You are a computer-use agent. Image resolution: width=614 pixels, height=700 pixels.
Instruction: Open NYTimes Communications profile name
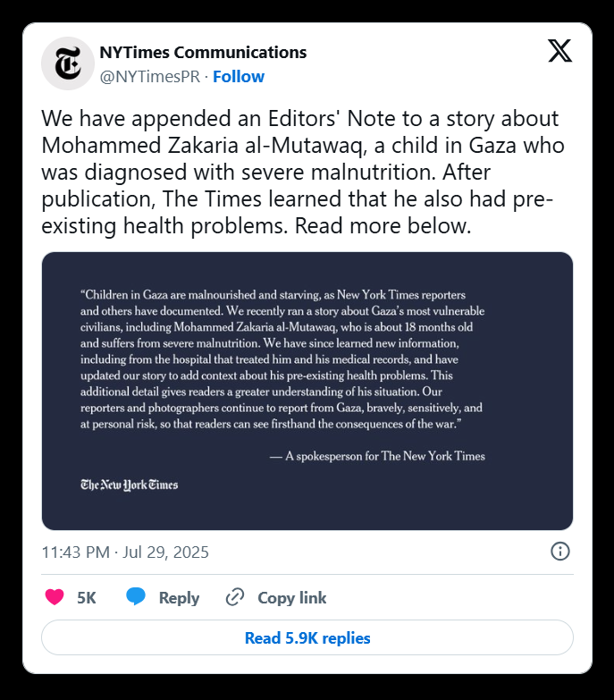click(203, 52)
